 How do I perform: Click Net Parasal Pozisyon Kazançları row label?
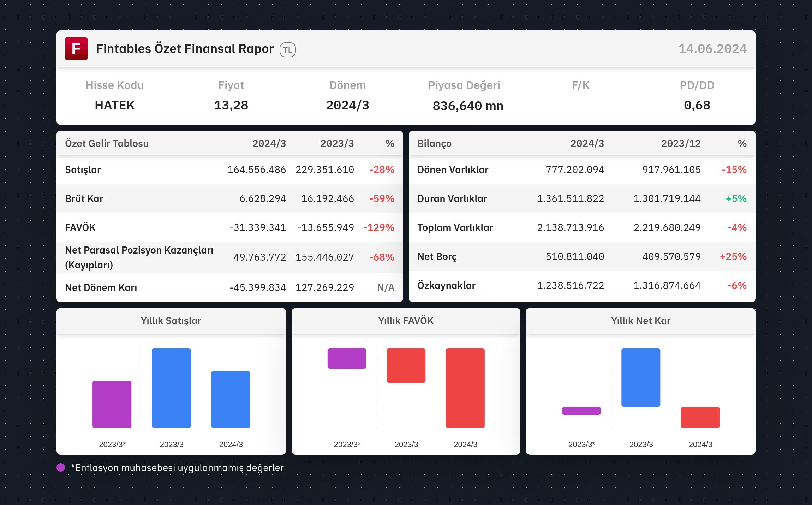point(139,257)
